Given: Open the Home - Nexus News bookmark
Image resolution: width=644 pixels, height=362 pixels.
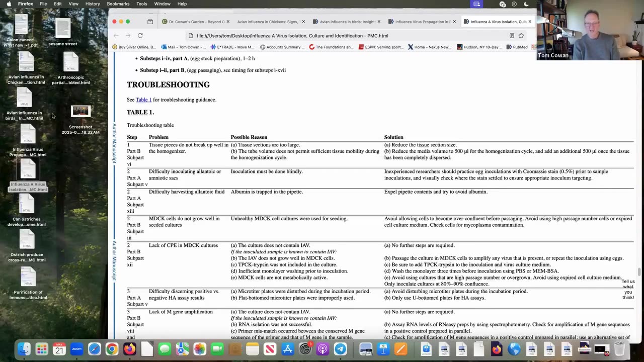Looking at the screenshot, I should 430,47.
